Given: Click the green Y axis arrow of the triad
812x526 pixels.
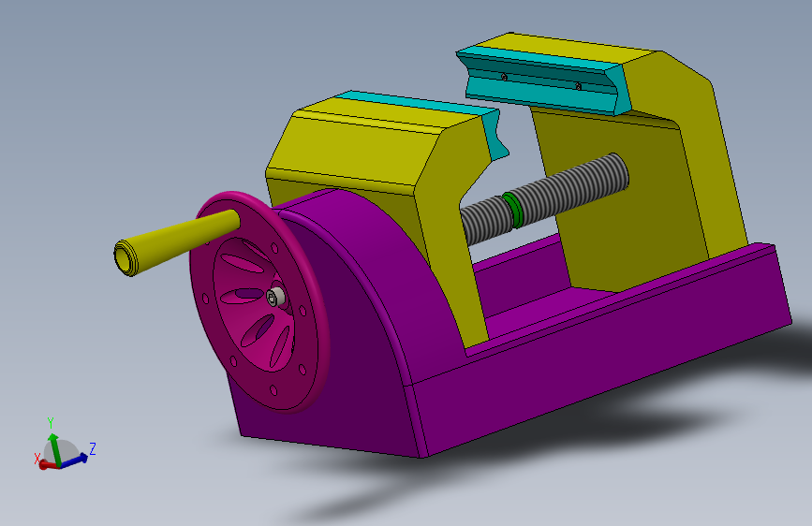Looking at the screenshot, I should click(54, 449).
